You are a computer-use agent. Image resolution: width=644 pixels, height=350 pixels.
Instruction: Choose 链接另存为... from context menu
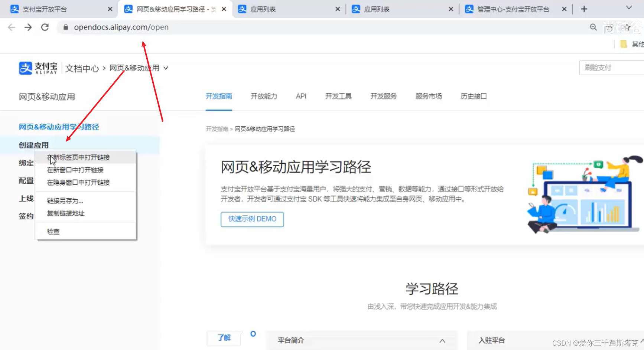(85, 201)
